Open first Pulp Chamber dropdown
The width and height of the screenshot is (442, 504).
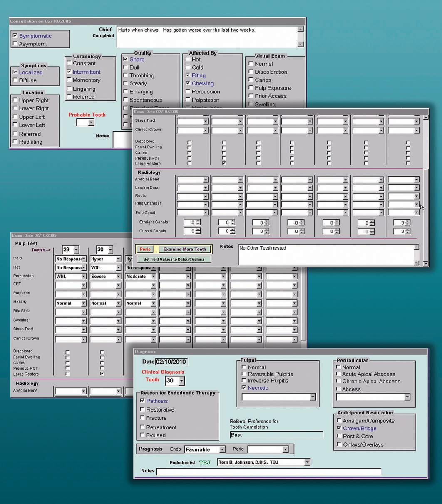(x=205, y=205)
